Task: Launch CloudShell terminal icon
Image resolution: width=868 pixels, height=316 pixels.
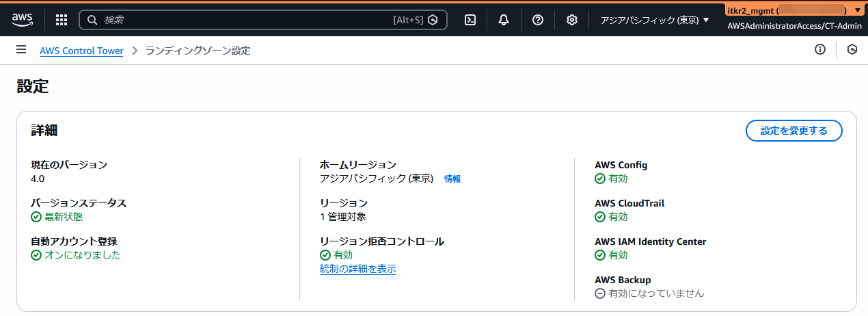Action: [x=470, y=20]
